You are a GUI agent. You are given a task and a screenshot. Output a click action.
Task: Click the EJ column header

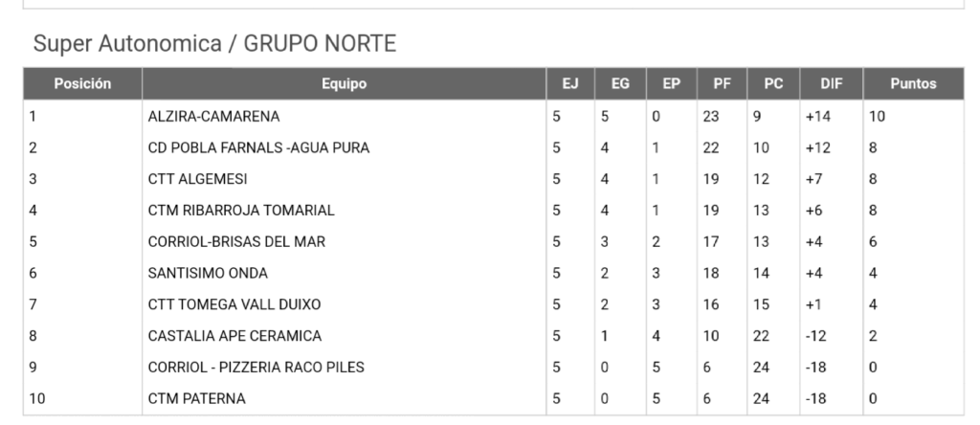(570, 83)
